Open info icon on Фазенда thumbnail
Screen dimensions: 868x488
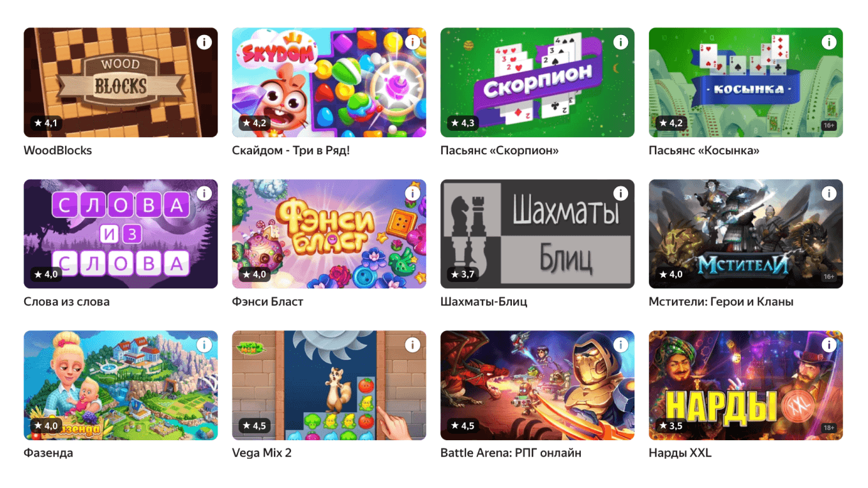(204, 344)
